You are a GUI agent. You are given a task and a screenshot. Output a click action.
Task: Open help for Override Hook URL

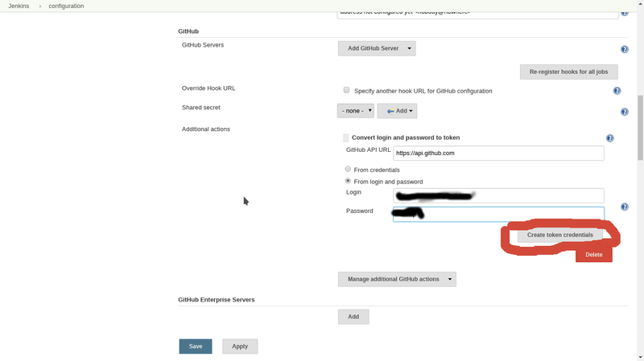tap(617, 91)
